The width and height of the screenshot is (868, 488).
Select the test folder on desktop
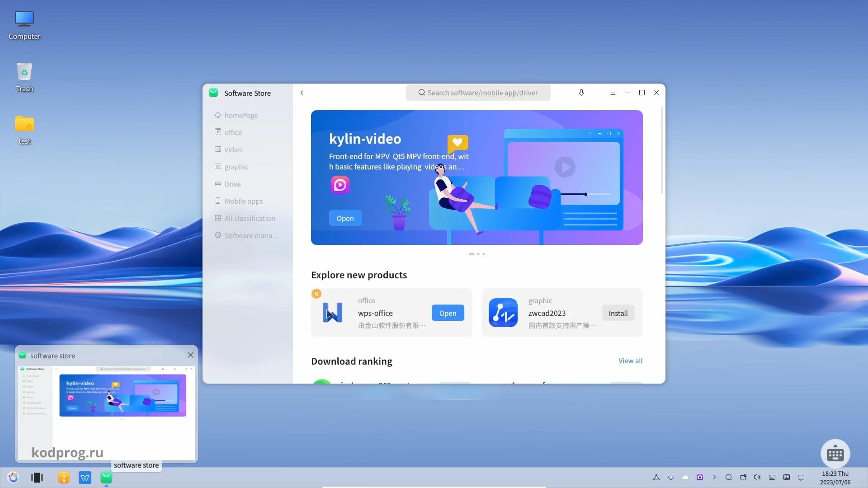point(24,130)
